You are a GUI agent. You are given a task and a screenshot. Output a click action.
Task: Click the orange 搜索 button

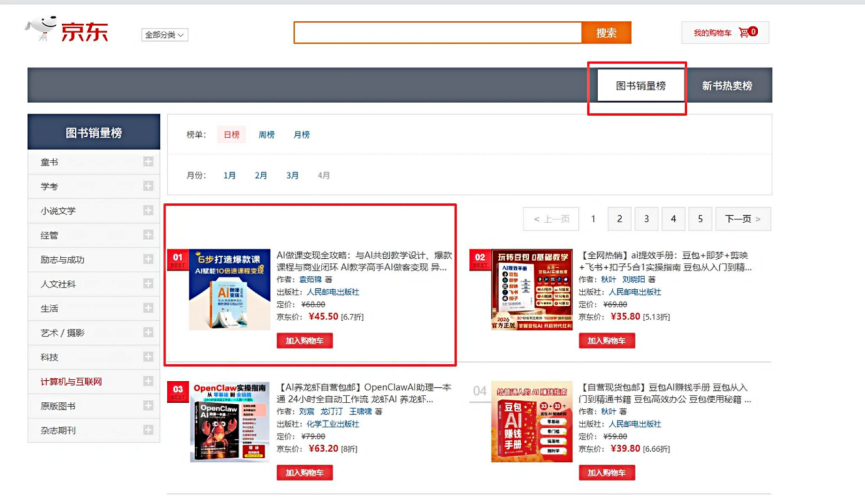(606, 33)
